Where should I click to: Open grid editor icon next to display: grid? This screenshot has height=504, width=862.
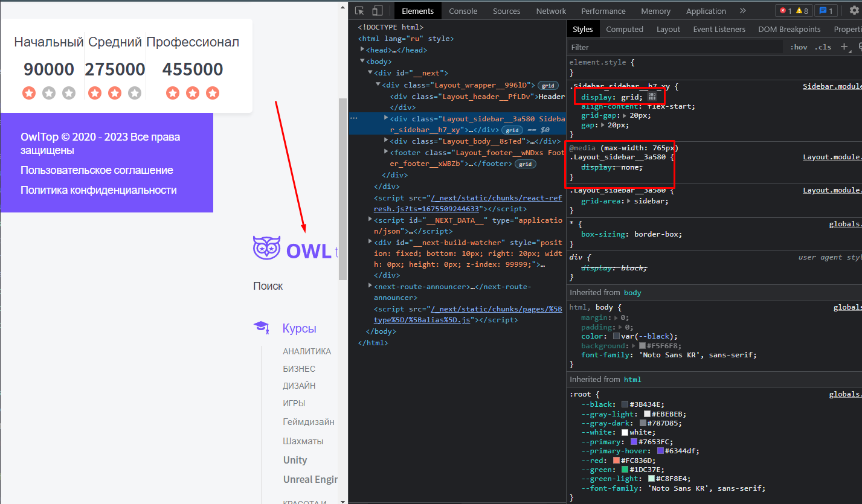click(652, 97)
